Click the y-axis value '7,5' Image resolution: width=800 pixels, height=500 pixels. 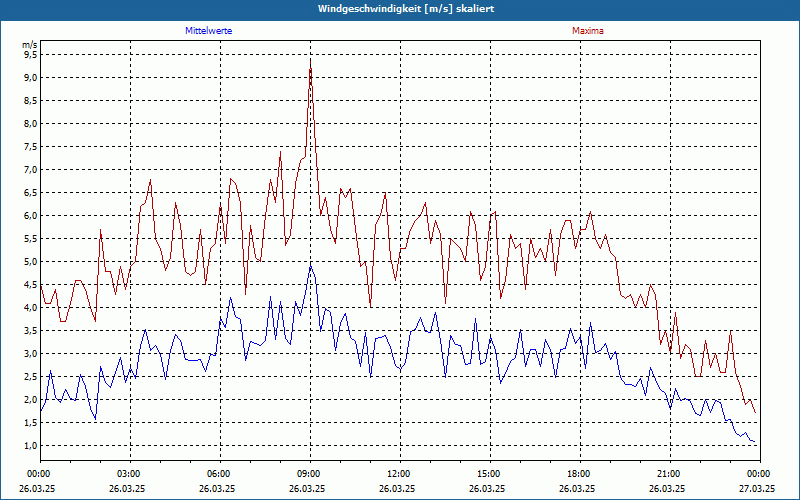click(x=30, y=146)
